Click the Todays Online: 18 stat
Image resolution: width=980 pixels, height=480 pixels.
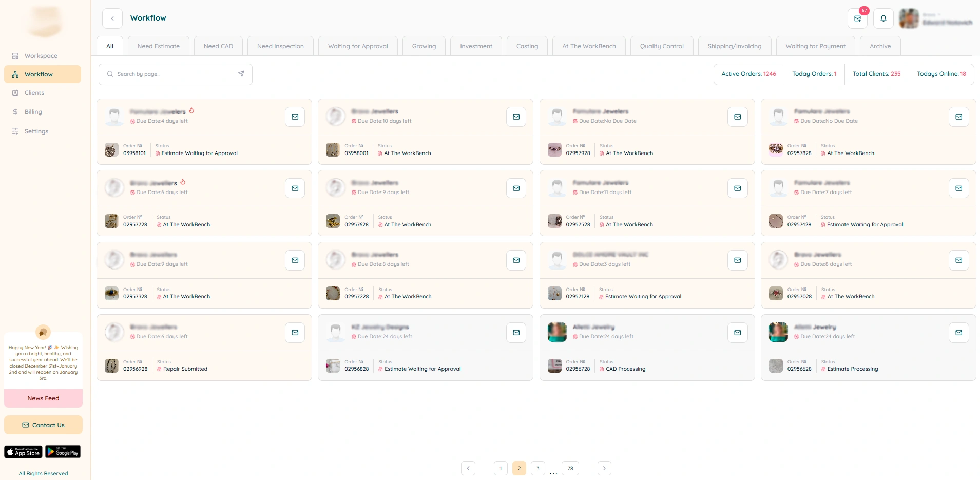point(941,74)
